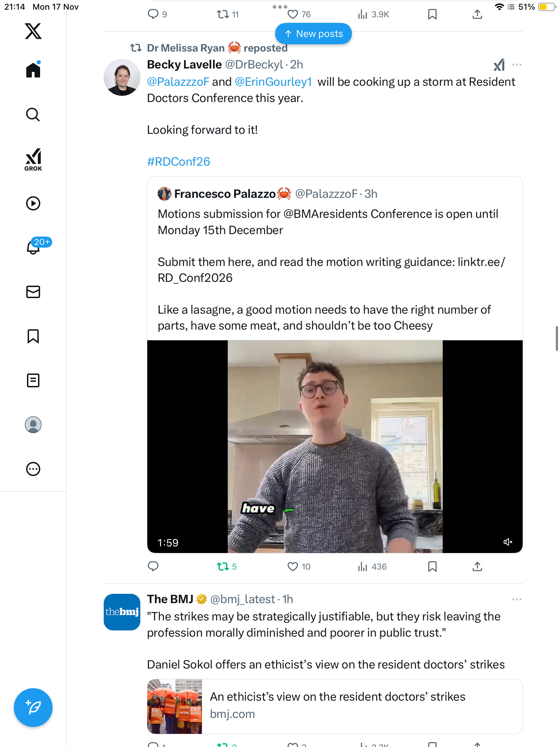Open more options on The BMJ post
Image resolution: width=560 pixels, height=747 pixels.
click(x=517, y=599)
